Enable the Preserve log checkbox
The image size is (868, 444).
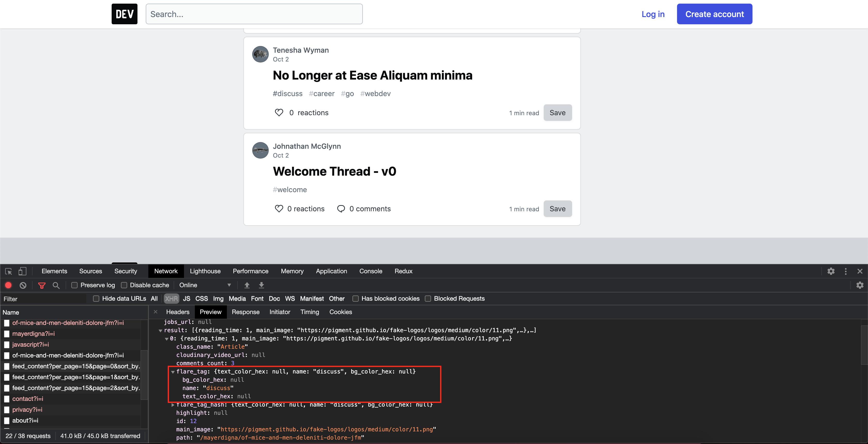[74, 285]
